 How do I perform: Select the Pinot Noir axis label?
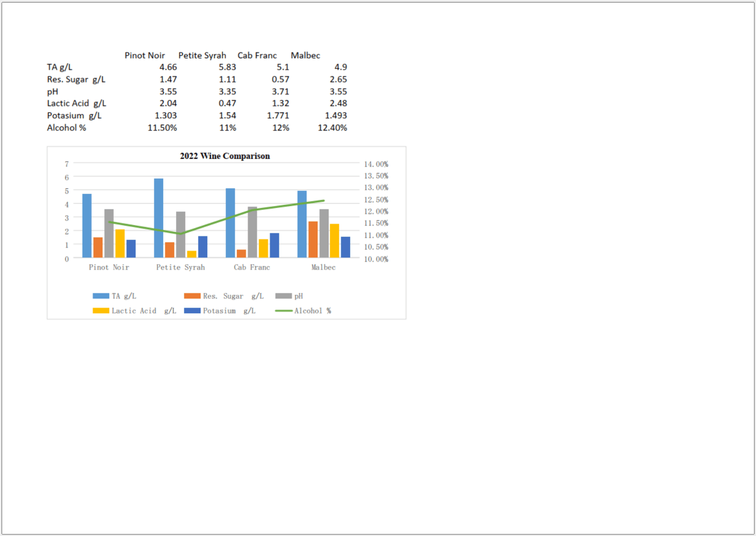pos(109,267)
